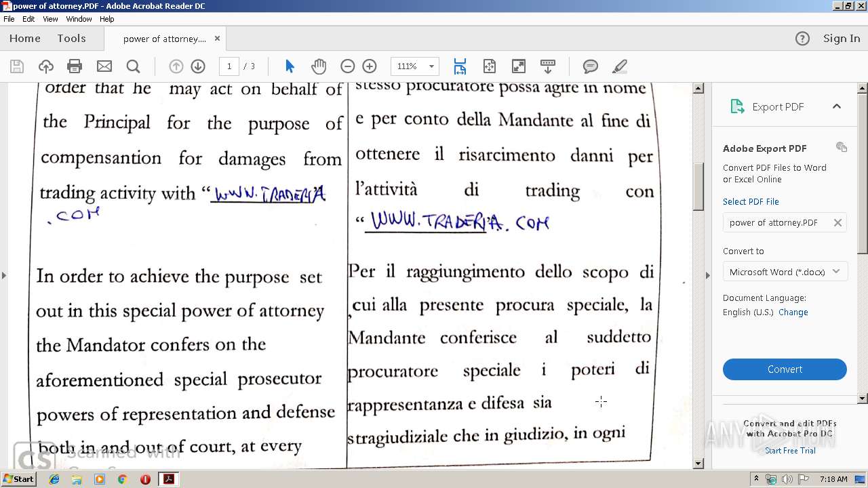Zoom in with plus icon
868x488 pixels.
370,66
